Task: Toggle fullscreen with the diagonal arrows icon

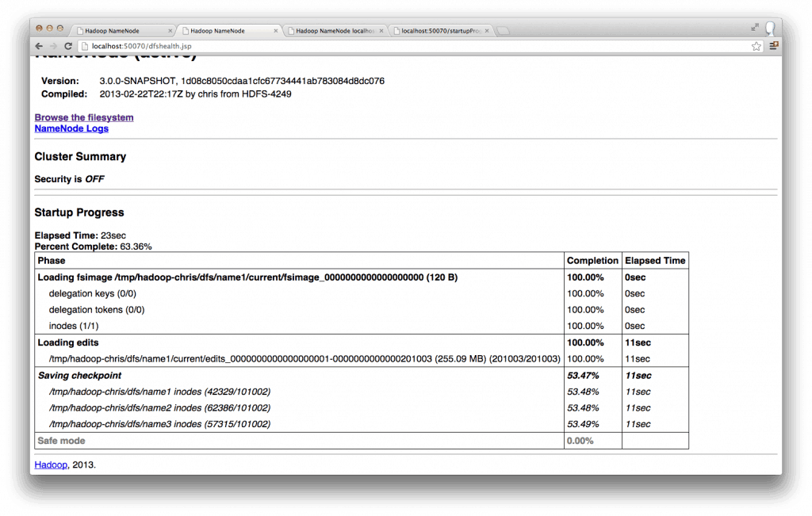Action: point(755,28)
